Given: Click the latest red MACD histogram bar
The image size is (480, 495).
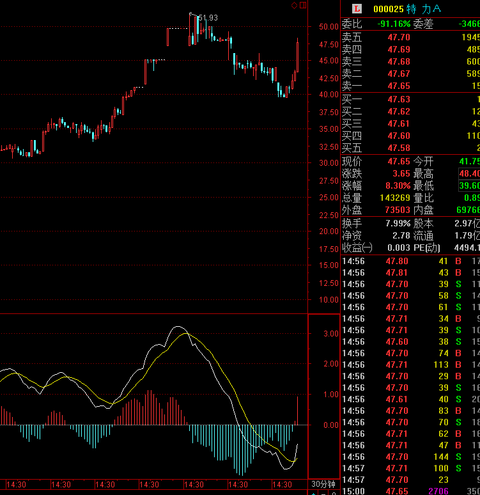Looking at the screenshot, I should [297, 411].
